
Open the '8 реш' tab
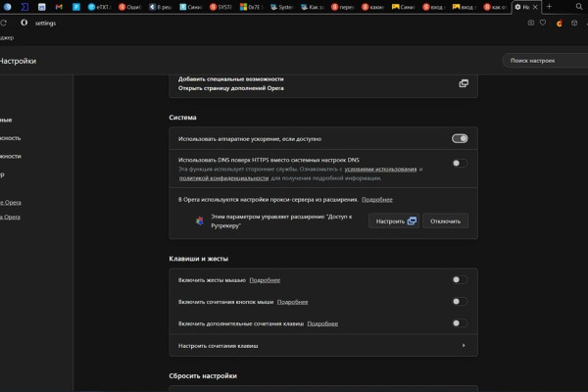[x=160, y=7]
